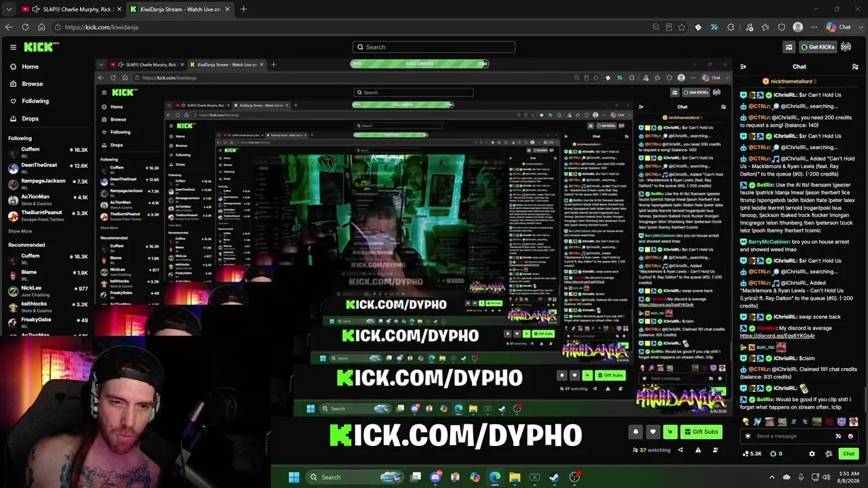Open OBS Studio from the taskbar

click(574, 477)
